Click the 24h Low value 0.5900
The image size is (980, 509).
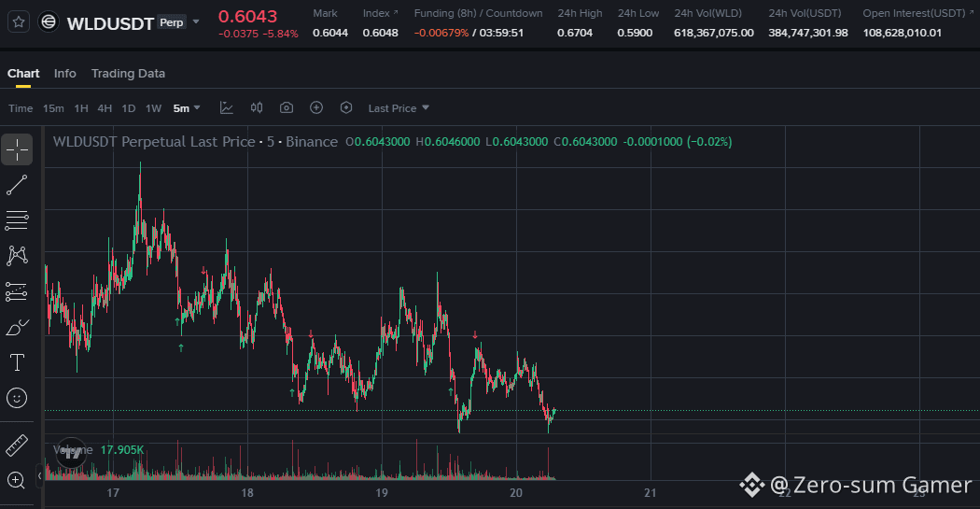click(635, 33)
